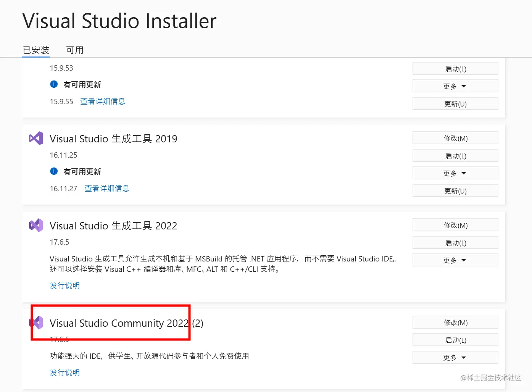
Task: Click version number 17.6.5 under 生成工具 2022
Action: click(60, 242)
